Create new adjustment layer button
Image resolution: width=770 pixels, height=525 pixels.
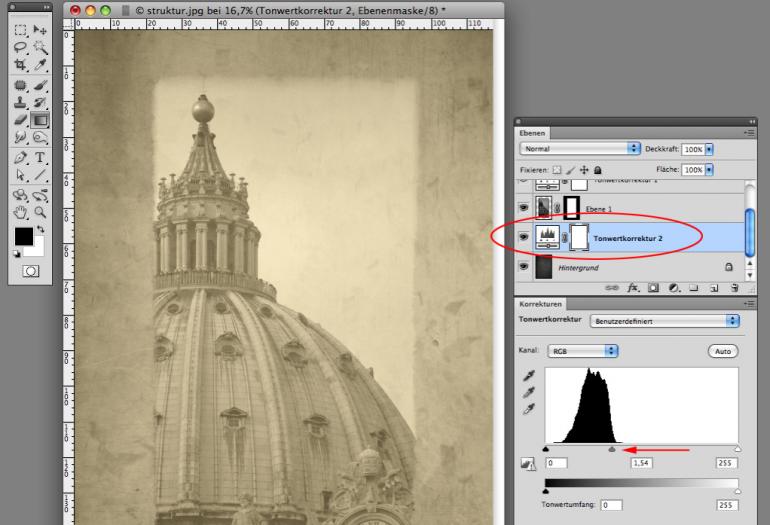674,288
